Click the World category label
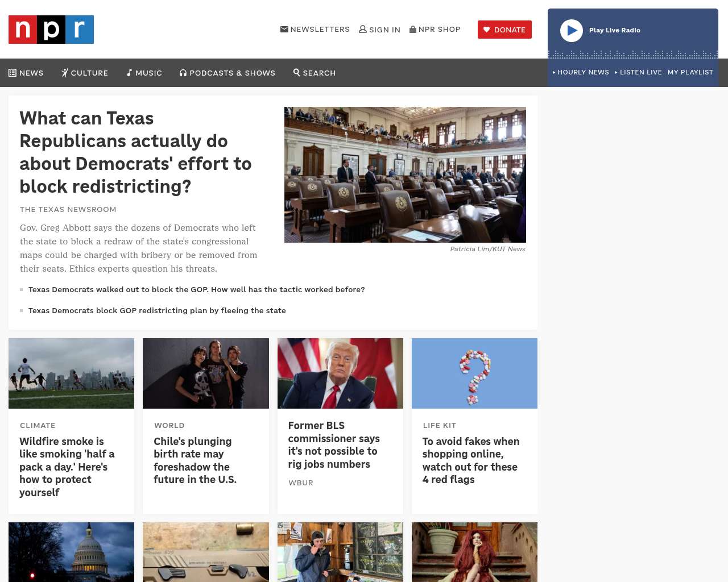728x582 pixels. (169, 425)
